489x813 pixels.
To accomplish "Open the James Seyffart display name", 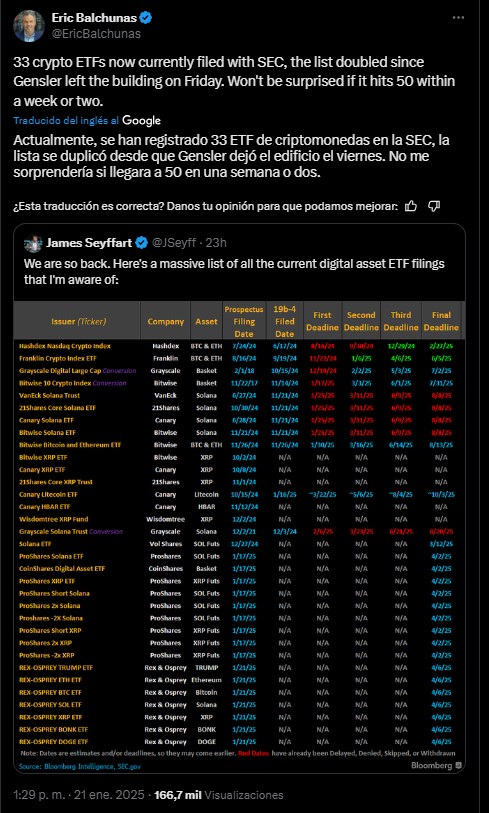I will (x=88, y=243).
